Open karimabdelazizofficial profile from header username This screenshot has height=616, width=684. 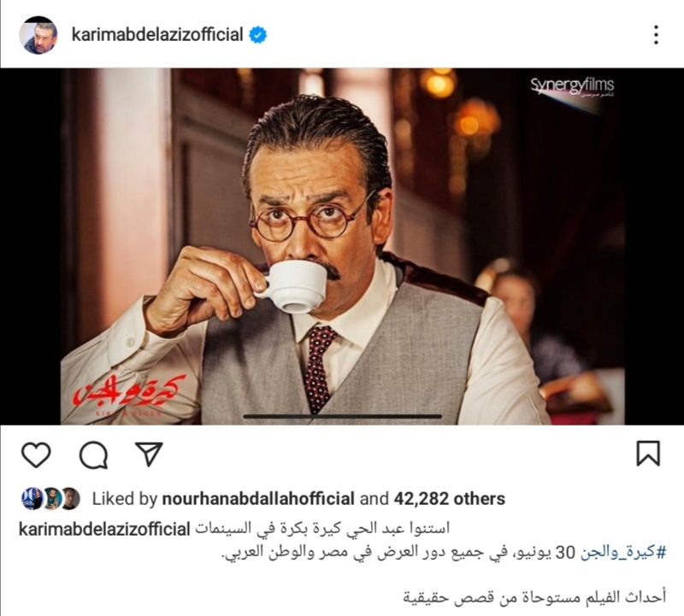coord(157,35)
